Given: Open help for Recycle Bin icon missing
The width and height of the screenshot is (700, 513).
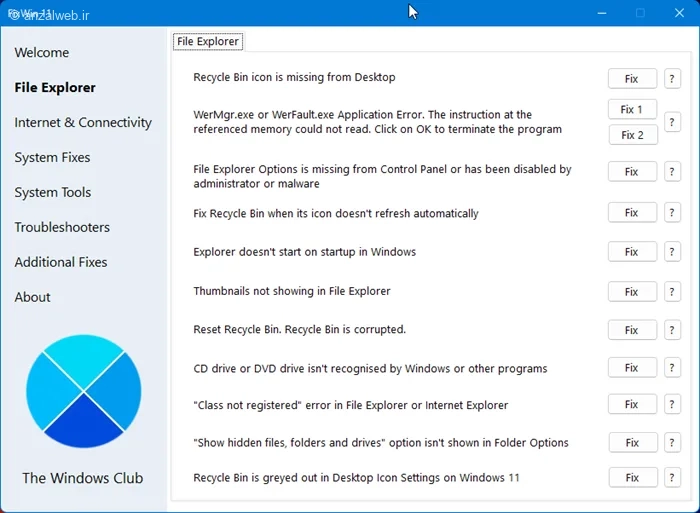Looking at the screenshot, I should (x=672, y=79).
